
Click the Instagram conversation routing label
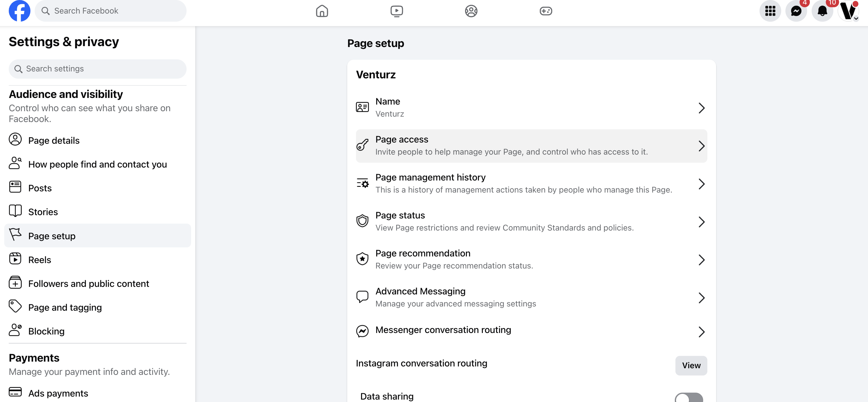pos(421,363)
